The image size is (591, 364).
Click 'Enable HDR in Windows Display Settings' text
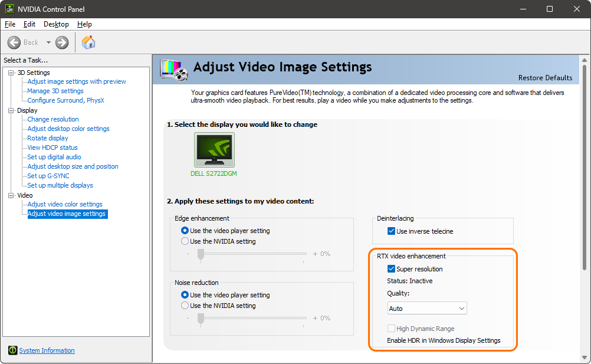[x=444, y=340]
